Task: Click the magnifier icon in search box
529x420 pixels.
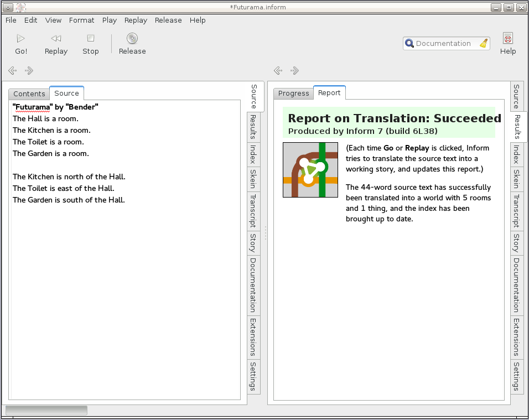Action: click(409, 44)
